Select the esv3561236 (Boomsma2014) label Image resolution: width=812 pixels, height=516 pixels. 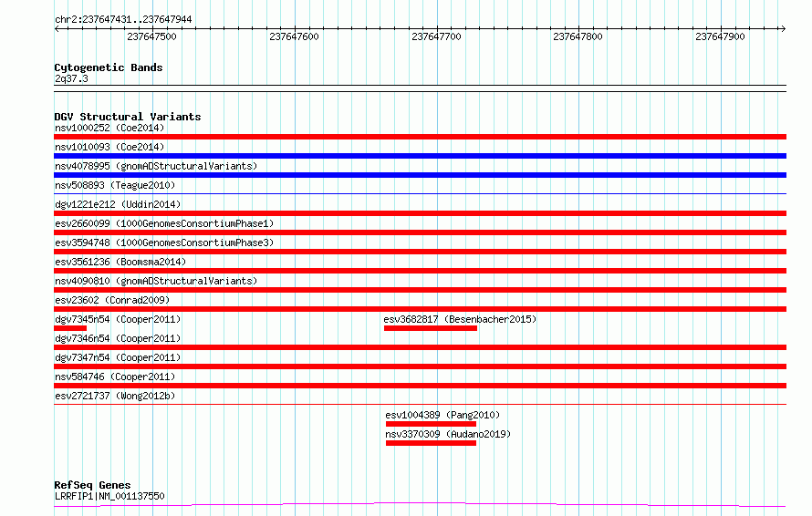pyautogui.click(x=120, y=262)
